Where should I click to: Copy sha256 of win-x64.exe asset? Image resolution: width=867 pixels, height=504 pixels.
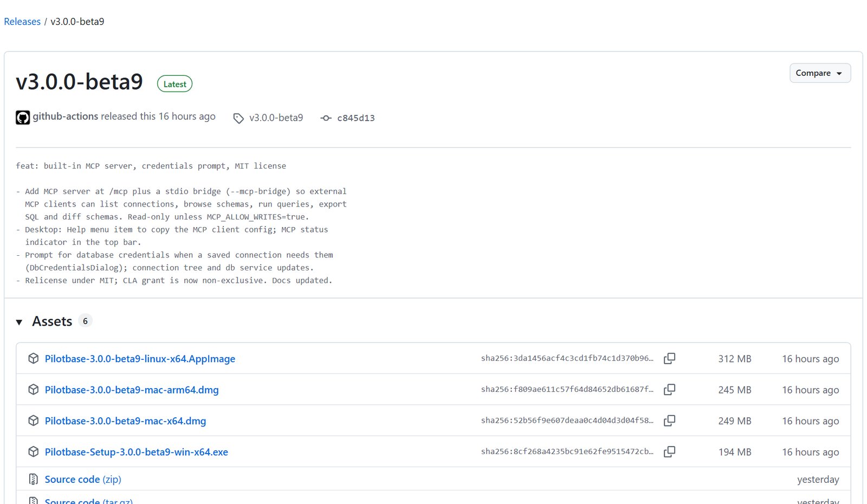pos(670,451)
